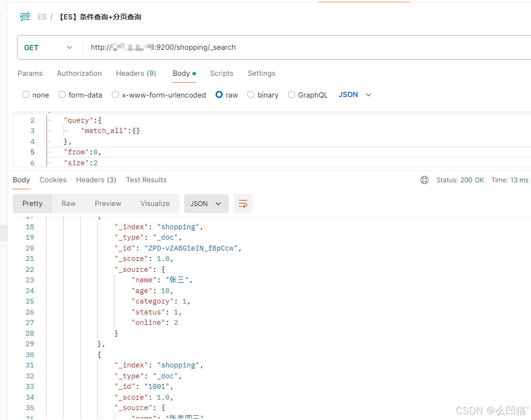Open the GET method dropdown

(49, 47)
